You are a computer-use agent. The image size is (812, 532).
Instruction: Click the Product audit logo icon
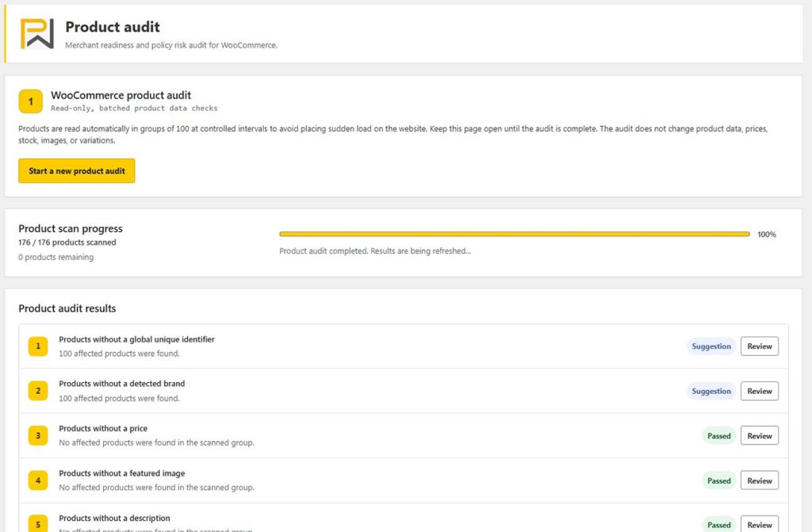click(36, 33)
